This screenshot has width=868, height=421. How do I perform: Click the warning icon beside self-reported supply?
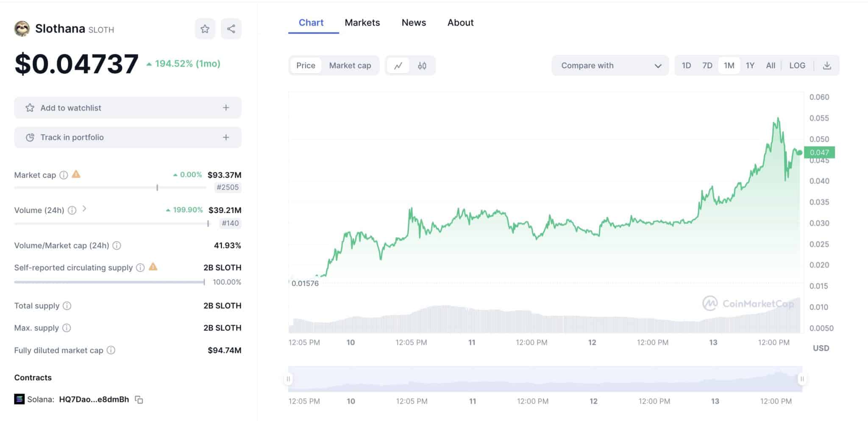click(x=153, y=267)
